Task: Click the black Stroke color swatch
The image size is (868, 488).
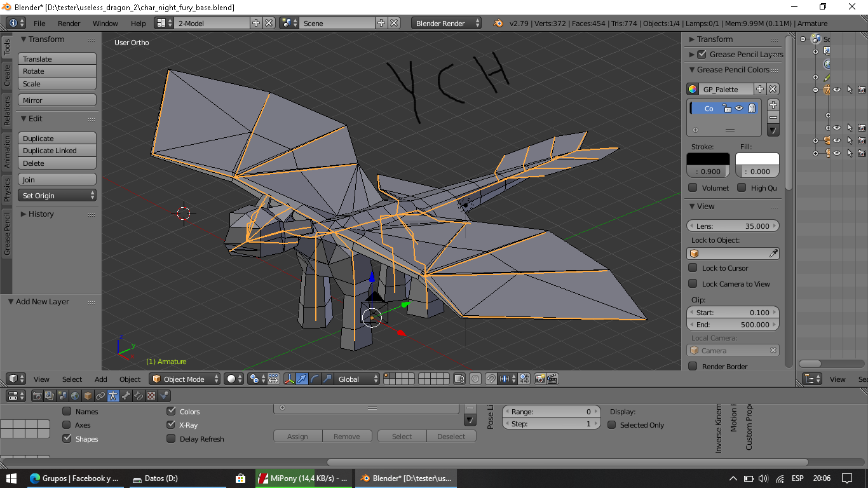Action: [708, 159]
